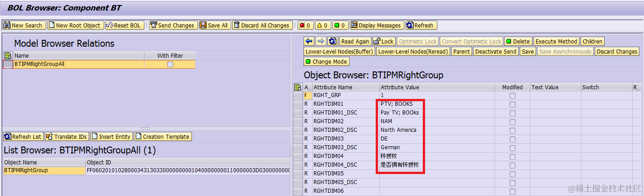This screenshot has width=644, height=196.
Task: Click Reset BOL
Action: 124,25
